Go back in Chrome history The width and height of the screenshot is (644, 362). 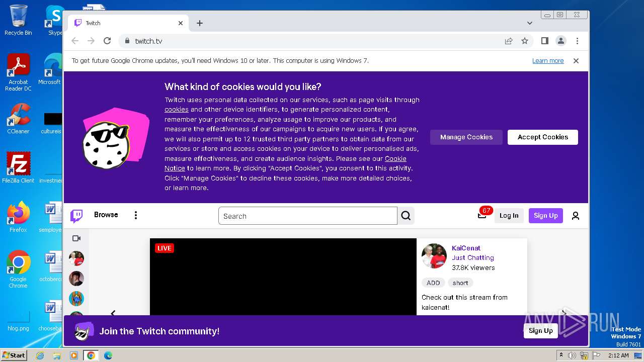tap(75, 41)
